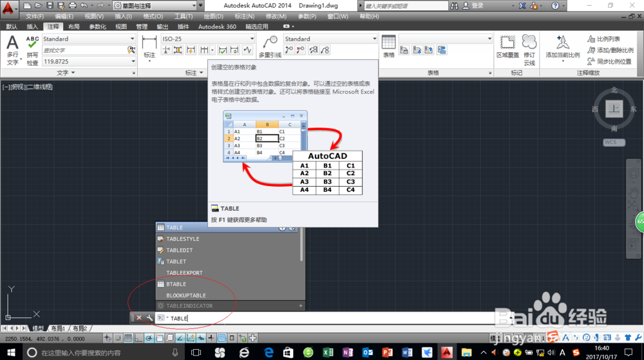
Task: Click the Undo arrow icon
Action: click(84, 5)
